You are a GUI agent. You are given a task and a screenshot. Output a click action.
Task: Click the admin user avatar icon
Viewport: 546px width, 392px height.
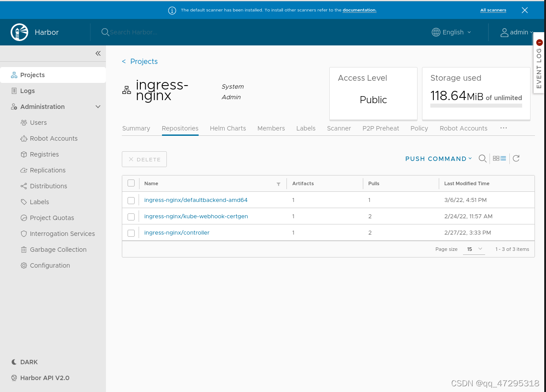click(505, 32)
